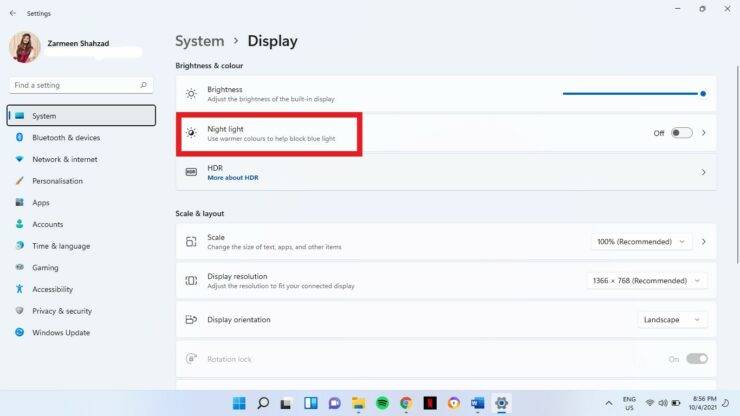Screen dimensions: 740x416
Task: Open File Explorer folder icon on taskbar
Action: click(358, 403)
